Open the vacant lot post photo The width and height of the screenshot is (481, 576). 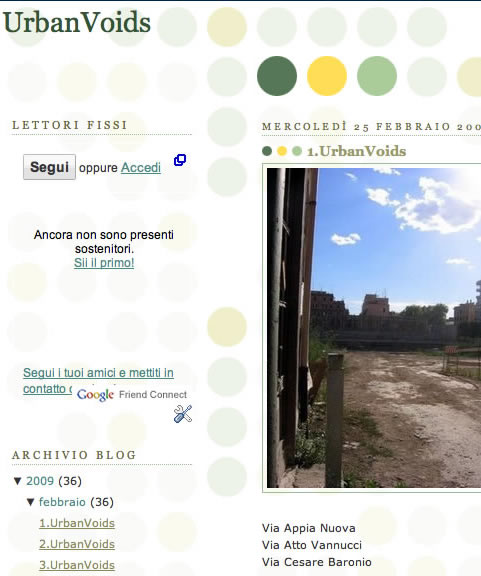point(374,328)
